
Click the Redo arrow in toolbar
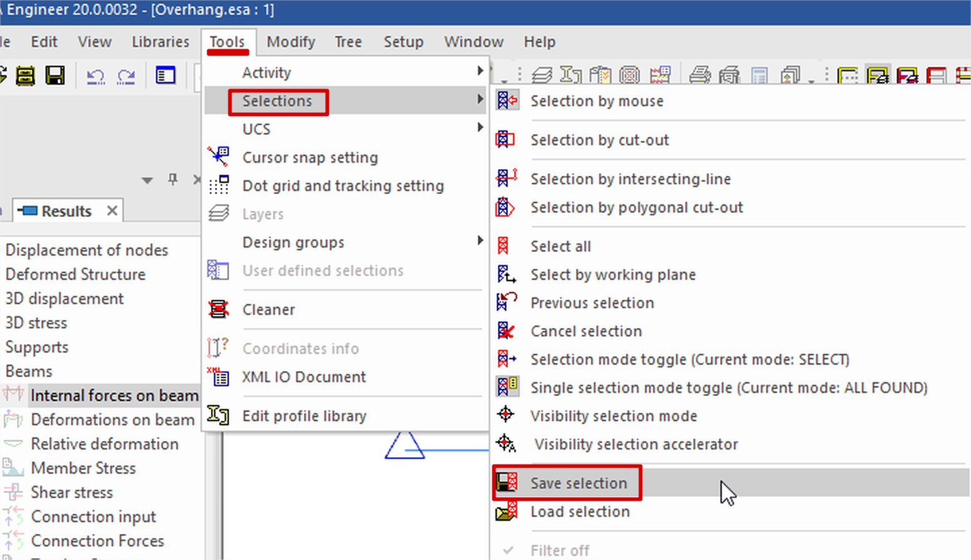(127, 76)
